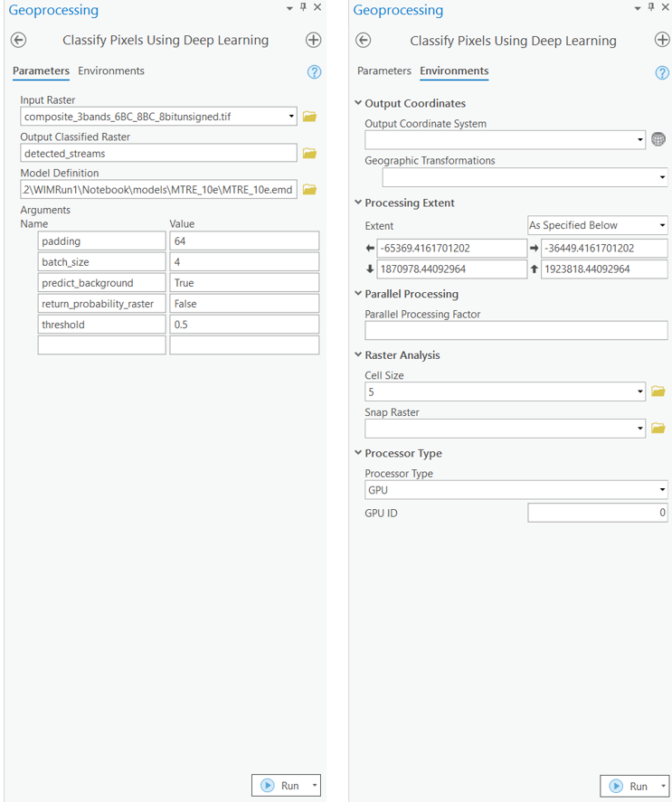This screenshot has height=802, width=672.
Task: Click the folder icon next to Cell Size
Action: (658, 392)
